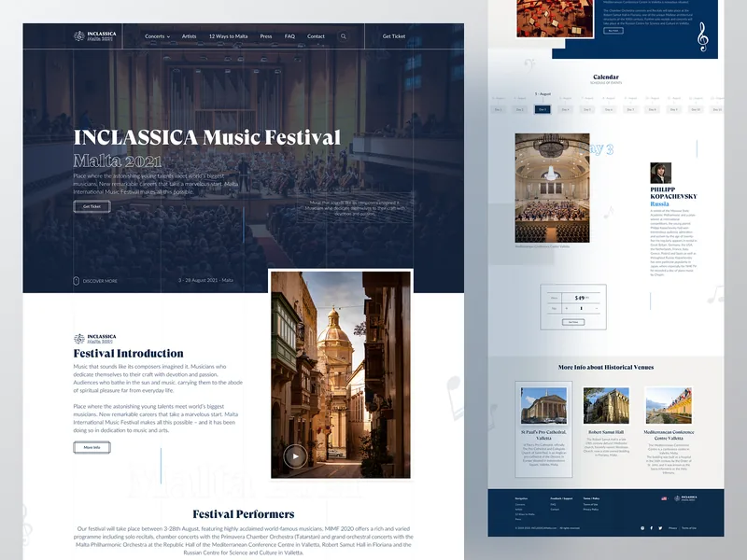This screenshot has width=747, height=560.
Task: Open the concert hall photo for Day 3
Action: [552, 189]
